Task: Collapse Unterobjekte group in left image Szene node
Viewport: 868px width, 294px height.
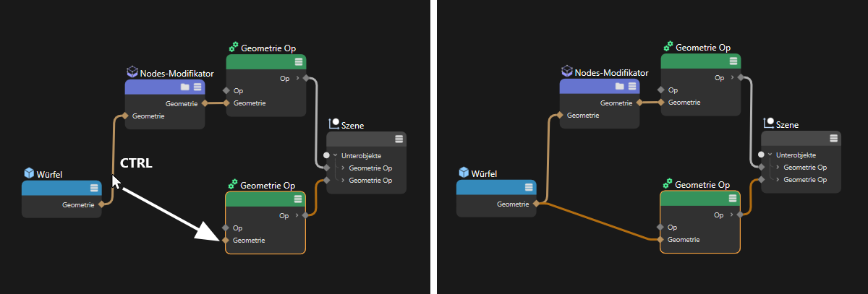Action: (x=336, y=155)
